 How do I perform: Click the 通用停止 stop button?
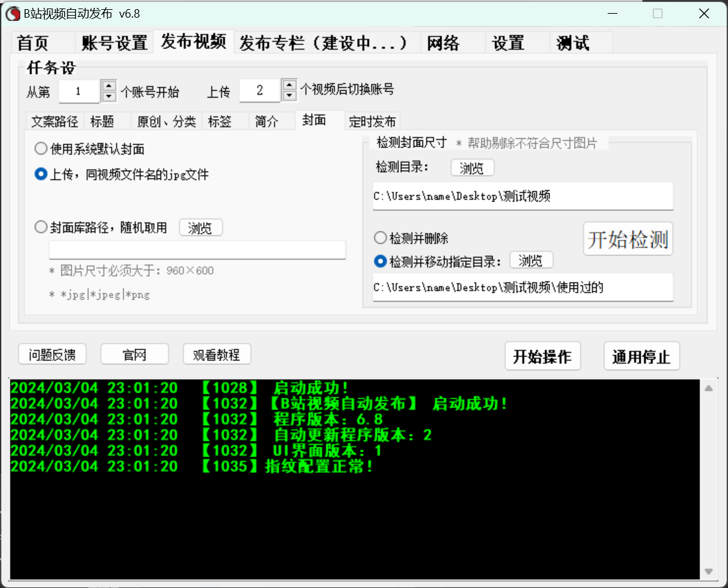click(x=642, y=356)
